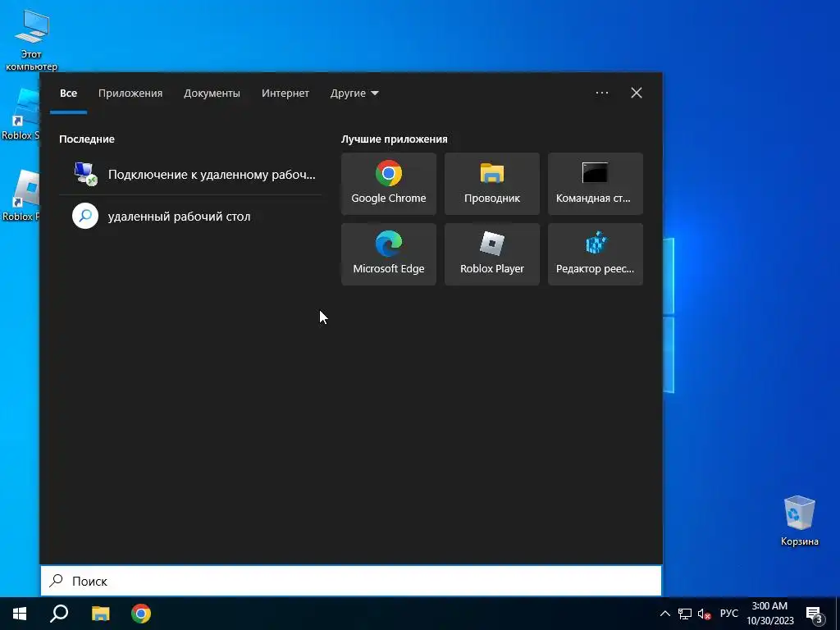Select the Roblox Player desktop shortcut

coord(21,195)
